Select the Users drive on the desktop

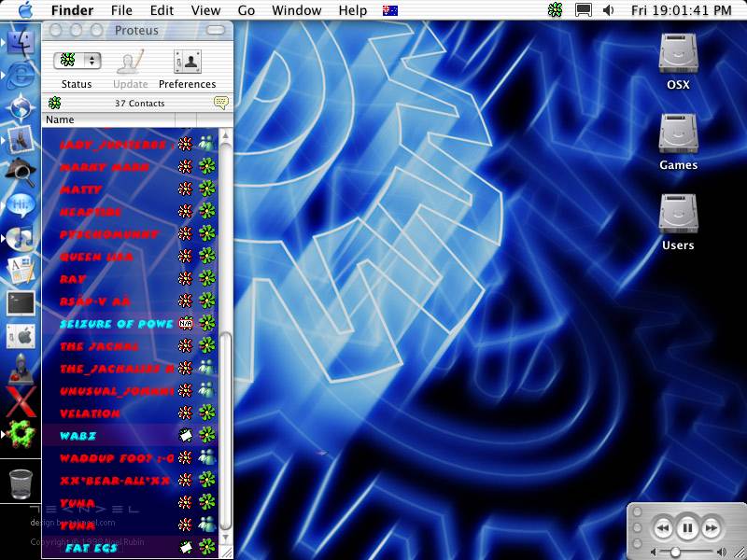(678, 223)
